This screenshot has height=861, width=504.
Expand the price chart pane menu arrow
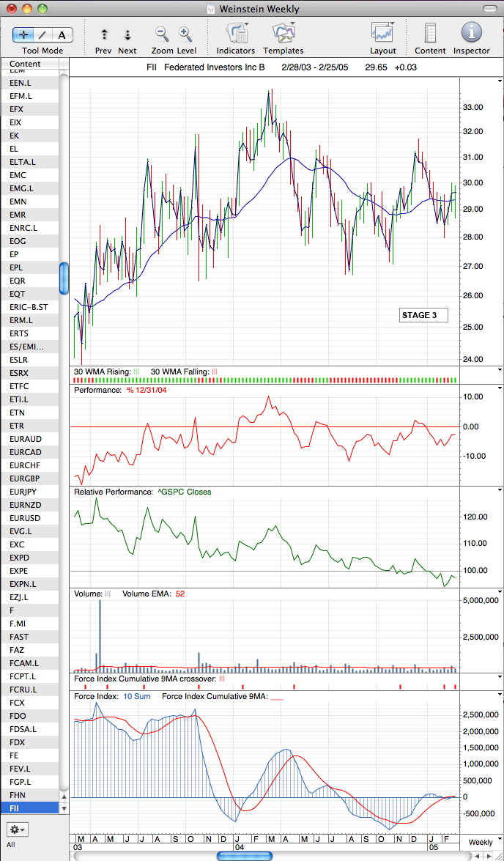[x=499, y=81]
